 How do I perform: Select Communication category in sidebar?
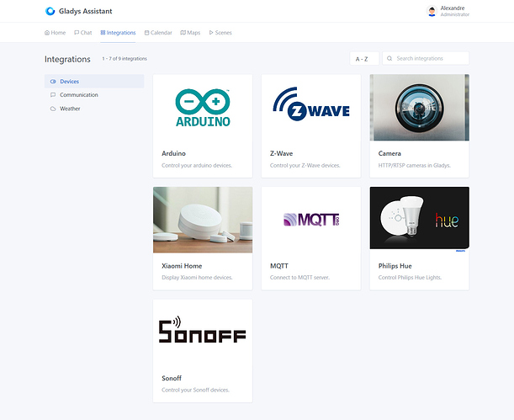94,95
